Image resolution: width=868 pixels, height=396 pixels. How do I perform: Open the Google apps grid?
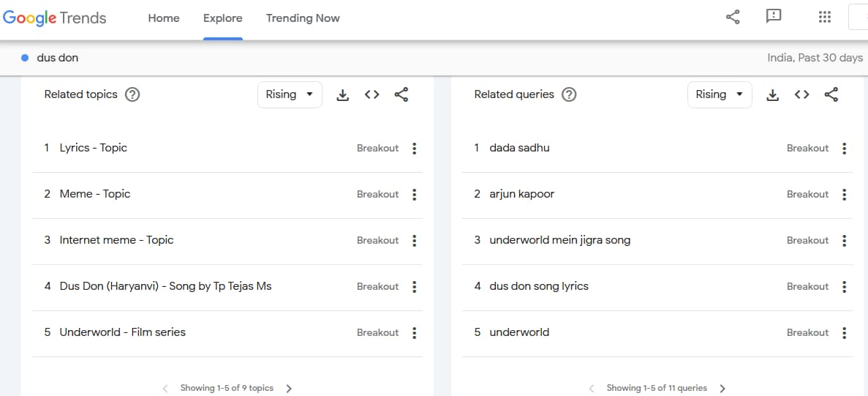[x=825, y=17]
